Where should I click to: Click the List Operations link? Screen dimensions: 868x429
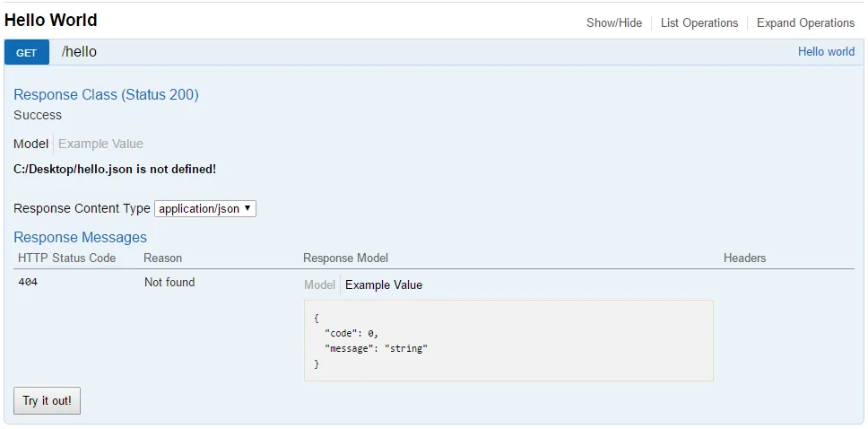[x=699, y=22]
